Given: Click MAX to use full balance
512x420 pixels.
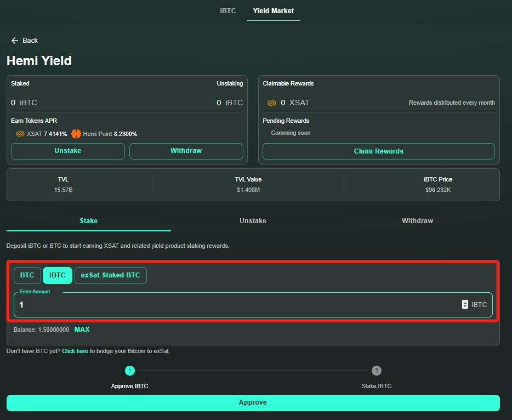Looking at the screenshot, I should tap(82, 330).
